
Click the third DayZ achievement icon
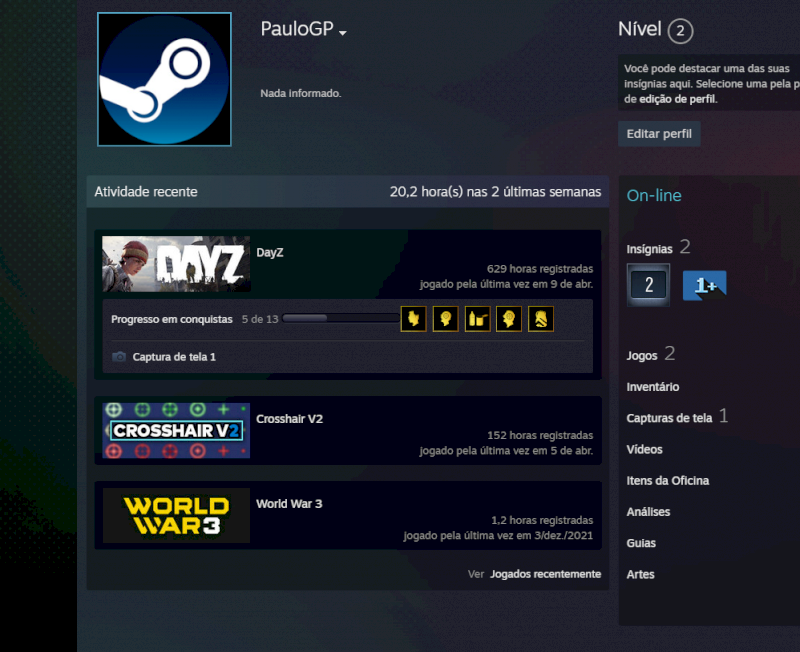coord(477,319)
